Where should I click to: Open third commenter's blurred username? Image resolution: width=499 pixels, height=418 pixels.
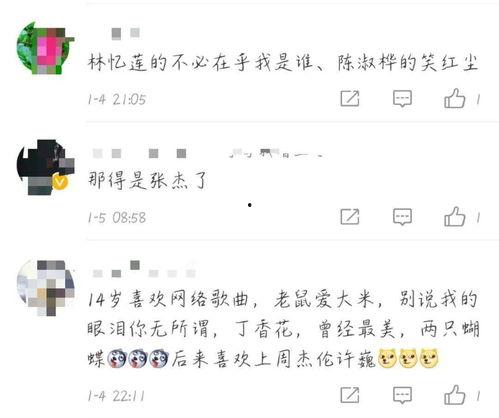(143, 270)
